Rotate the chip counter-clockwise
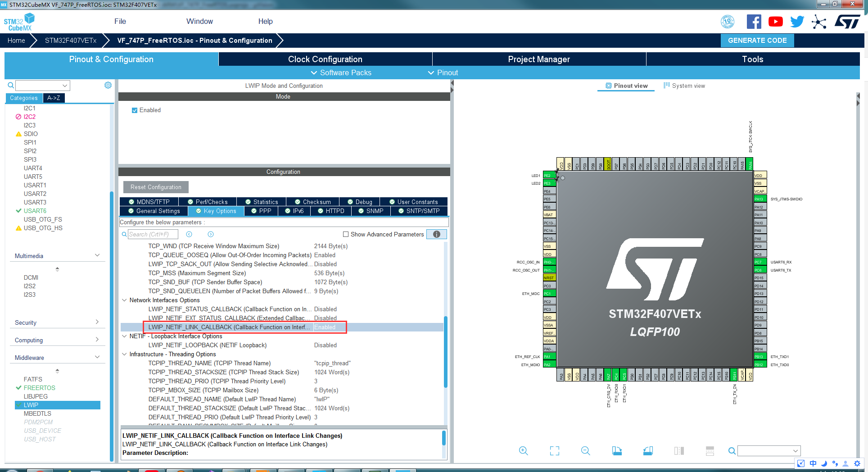 point(648,450)
